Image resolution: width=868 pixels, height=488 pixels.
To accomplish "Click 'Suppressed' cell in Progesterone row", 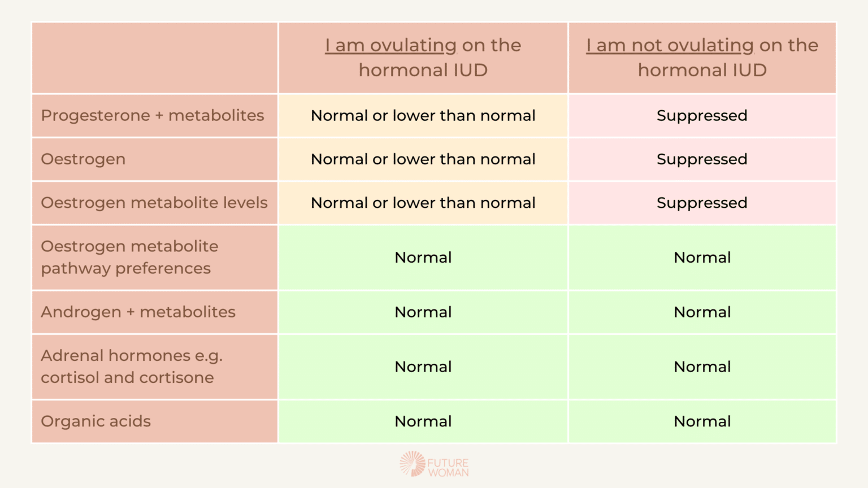I will tap(702, 116).
